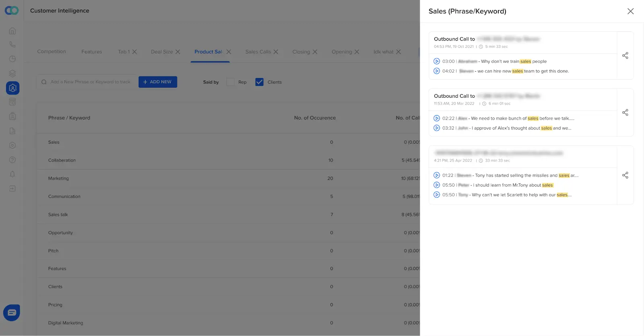Open the settings gear sidebar icon
644x336 pixels.
(12, 145)
